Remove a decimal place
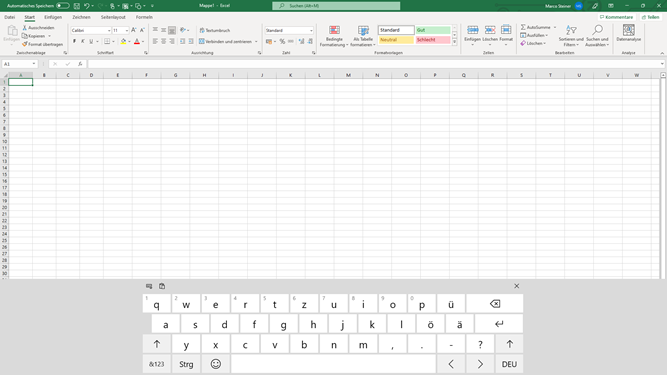The image size is (667, 375). pyautogui.click(x=310, y=41)
